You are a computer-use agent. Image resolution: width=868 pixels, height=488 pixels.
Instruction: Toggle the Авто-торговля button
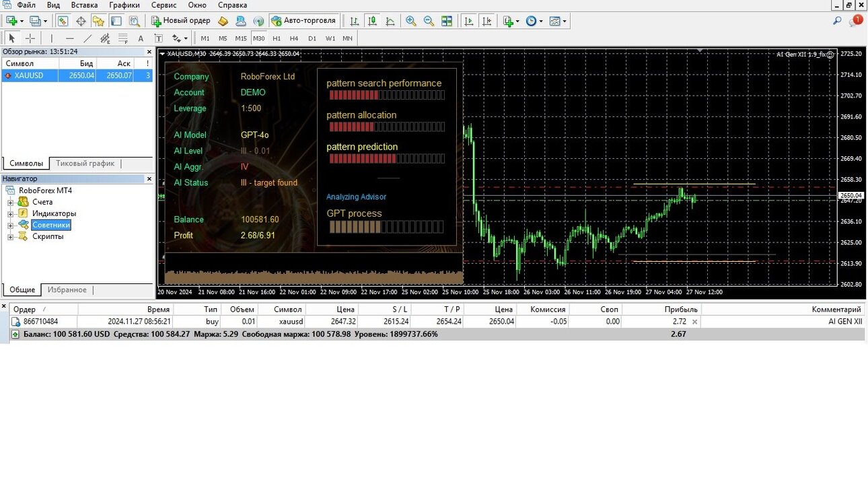tap(303, 21)
